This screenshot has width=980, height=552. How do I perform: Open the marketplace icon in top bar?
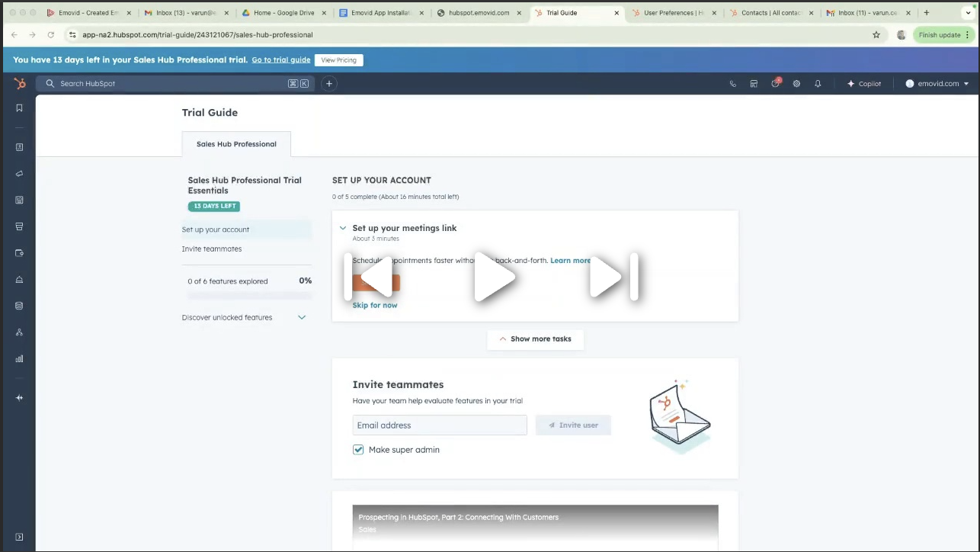point(754,84)
